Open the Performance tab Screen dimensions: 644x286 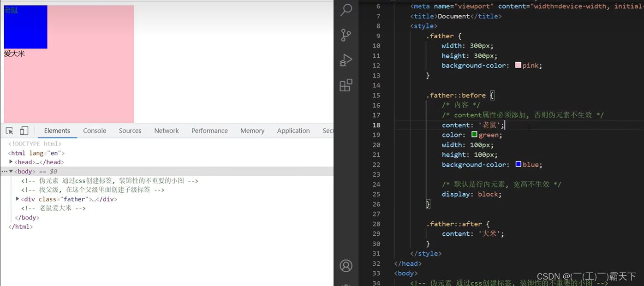coord(209,131)
